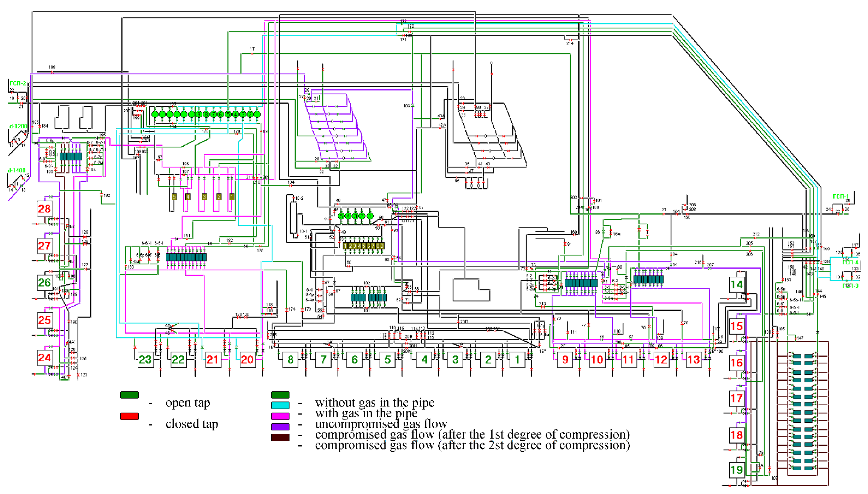Click the ГСП-1 label on right
868x494 pixels.
click(x=841, y=197)
